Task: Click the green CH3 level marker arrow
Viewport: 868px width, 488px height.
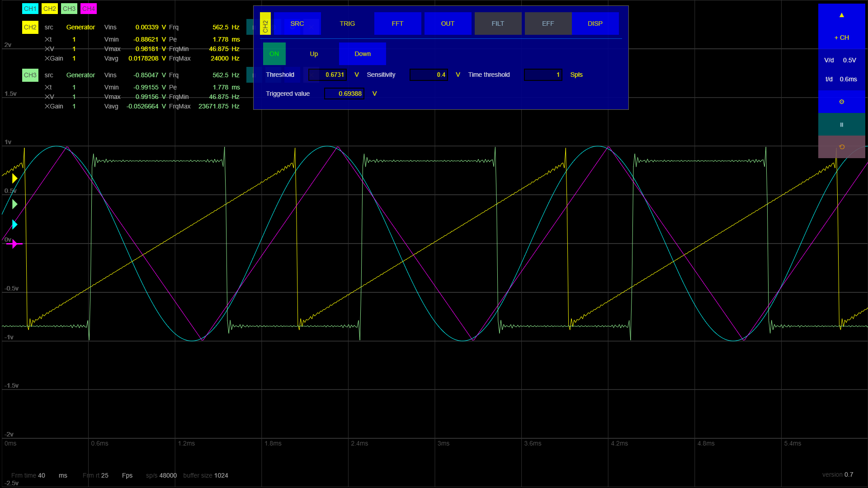Action: (14, 204)
